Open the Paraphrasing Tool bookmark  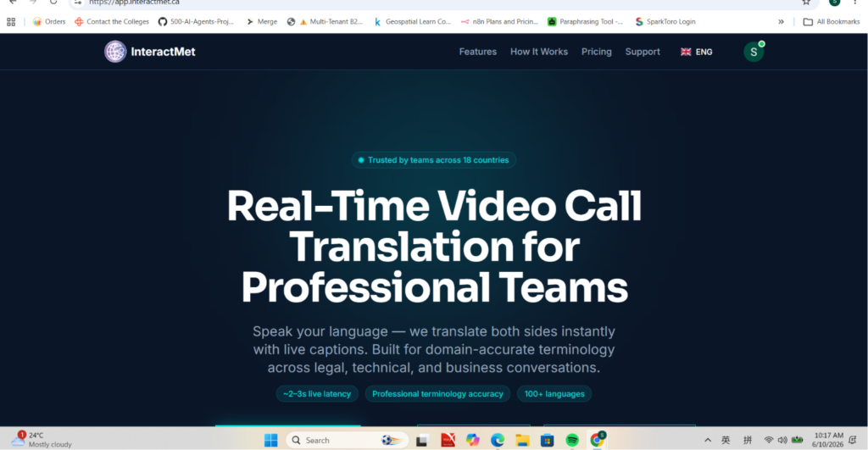[585, 21]
